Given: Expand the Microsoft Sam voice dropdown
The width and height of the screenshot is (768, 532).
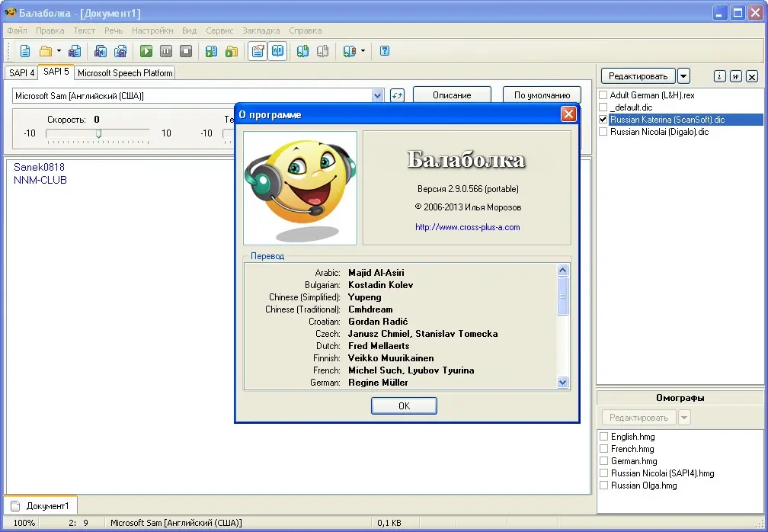Looking at the screenshot, I should (377, 95).
